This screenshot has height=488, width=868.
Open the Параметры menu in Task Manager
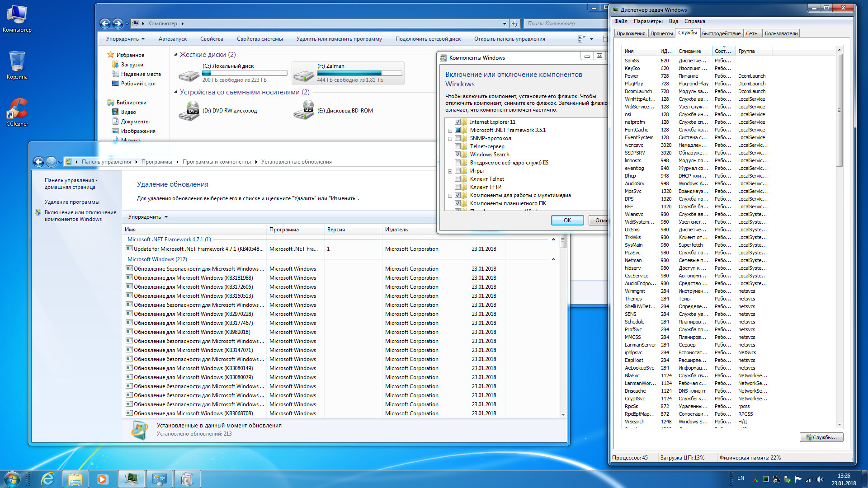(x=647, y=21)
